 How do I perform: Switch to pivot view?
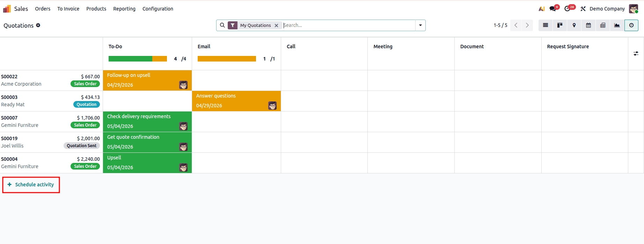(x=603, y=25)
